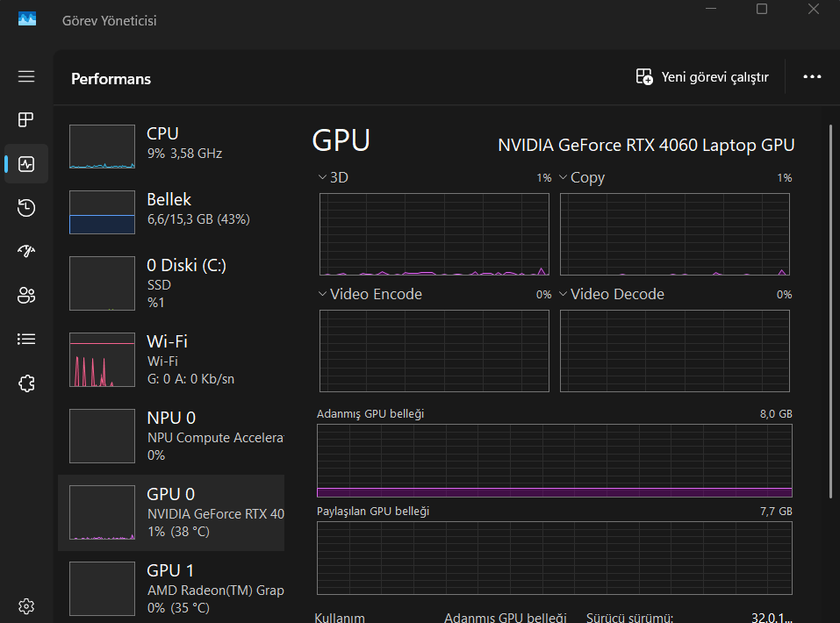This screenshot has height=623, width=840.
Task: Open the hamburger navigation menu
Action: (x=26, y=76)
